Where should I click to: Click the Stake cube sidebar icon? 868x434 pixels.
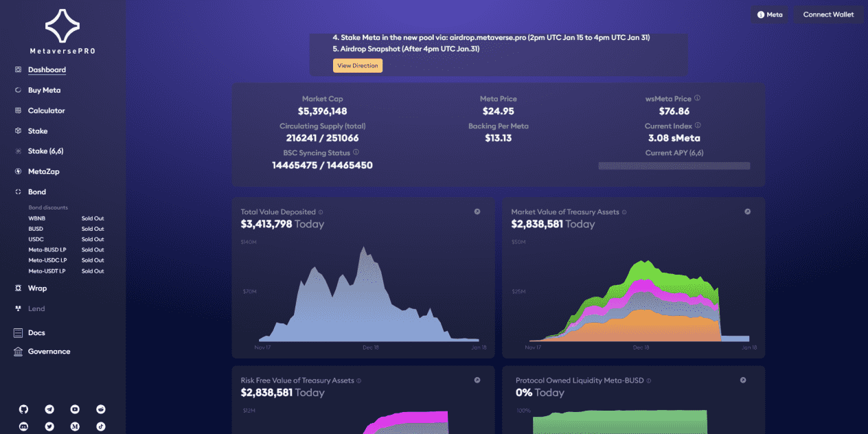click(19, 130)
